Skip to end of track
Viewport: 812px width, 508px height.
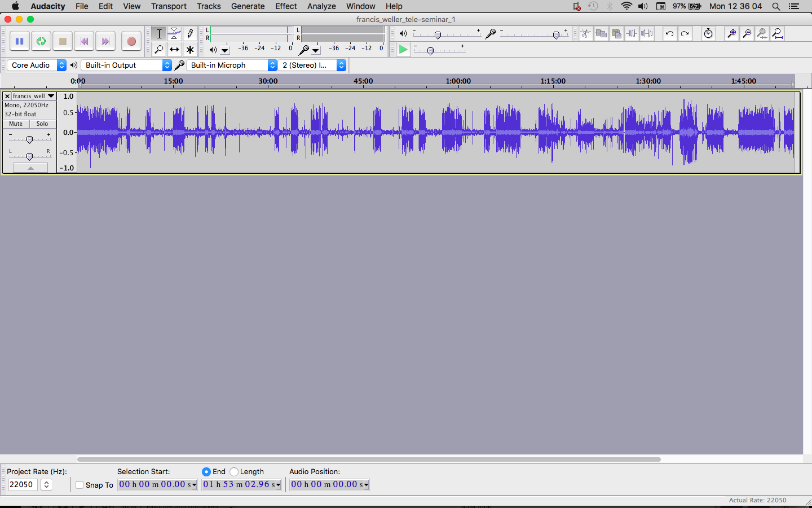(105, 41)
